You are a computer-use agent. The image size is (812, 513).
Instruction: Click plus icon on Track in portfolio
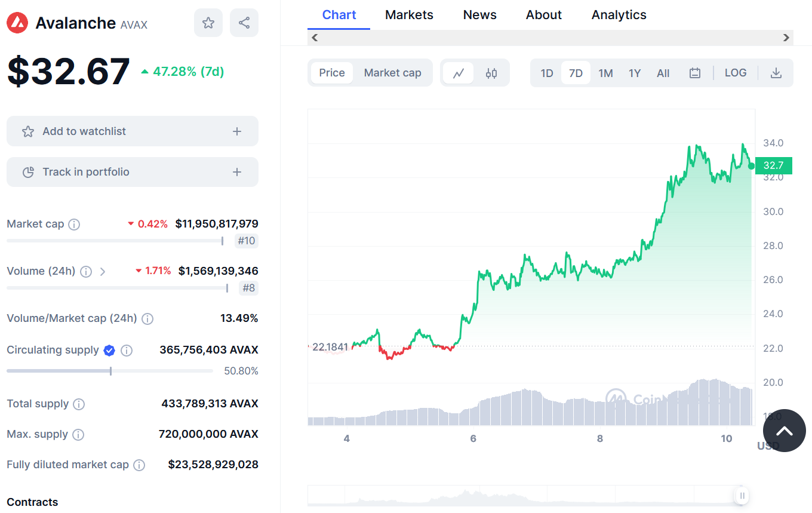(237, 172)
